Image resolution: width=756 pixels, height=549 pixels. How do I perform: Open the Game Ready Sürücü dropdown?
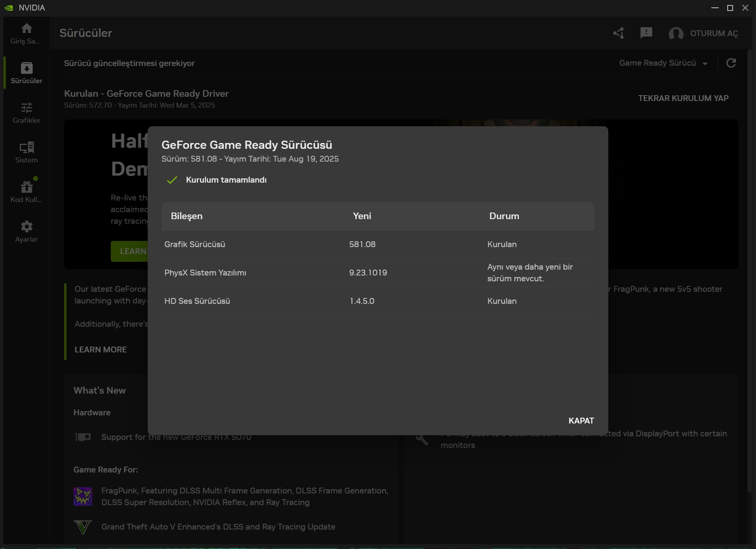coord(657,63)
